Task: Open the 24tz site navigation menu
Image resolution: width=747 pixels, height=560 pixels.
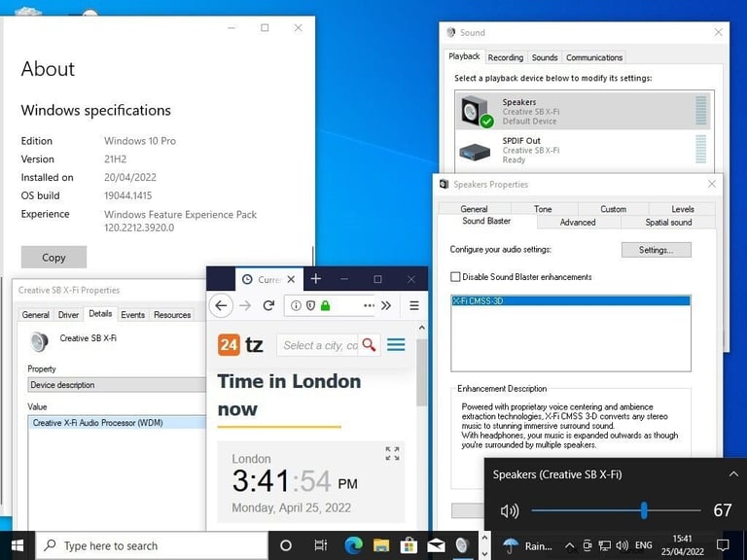Action: (396, 345)
